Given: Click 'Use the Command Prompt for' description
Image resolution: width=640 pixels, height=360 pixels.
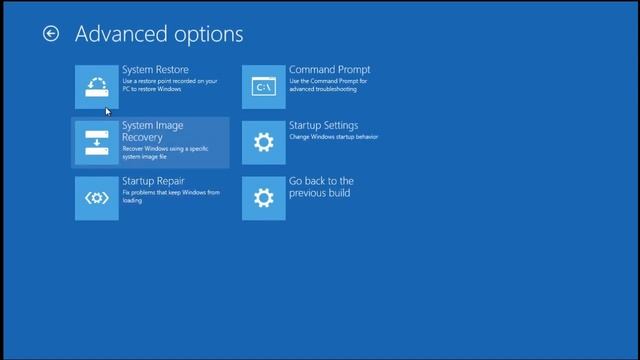Looking at the screenshot, I should (x=328, y=85).
